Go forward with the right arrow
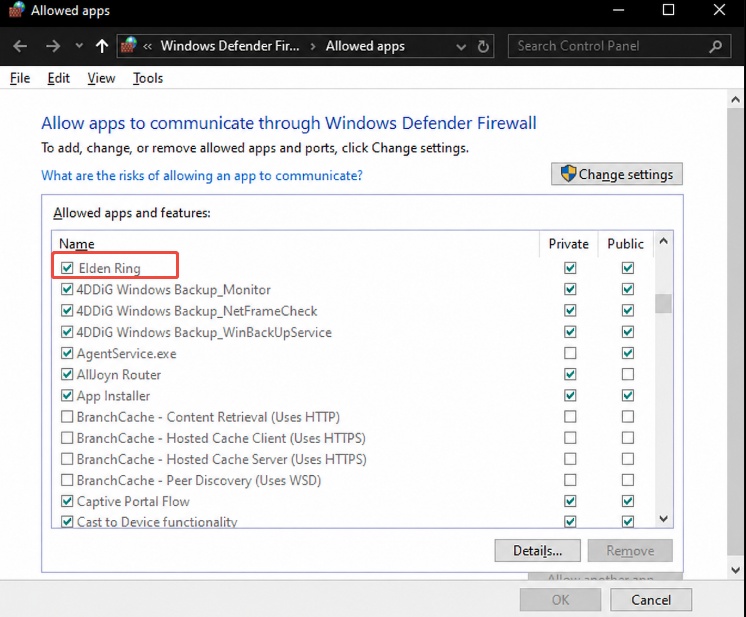Screen dimensions: 746x617 tap(53, 46)
